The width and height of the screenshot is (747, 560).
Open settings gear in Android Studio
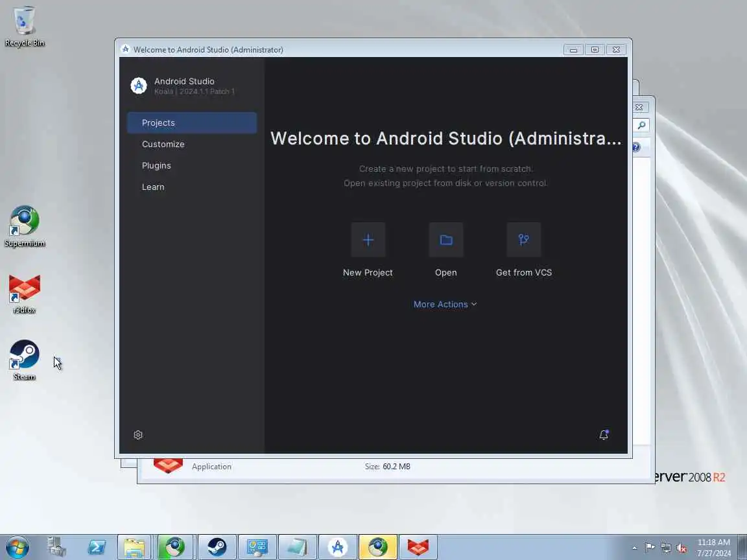[x=138, y=435]
